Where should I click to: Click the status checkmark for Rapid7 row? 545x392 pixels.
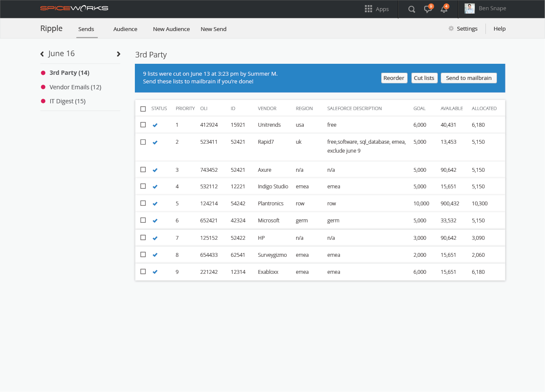pyautogui.click(x=155, y=142)
